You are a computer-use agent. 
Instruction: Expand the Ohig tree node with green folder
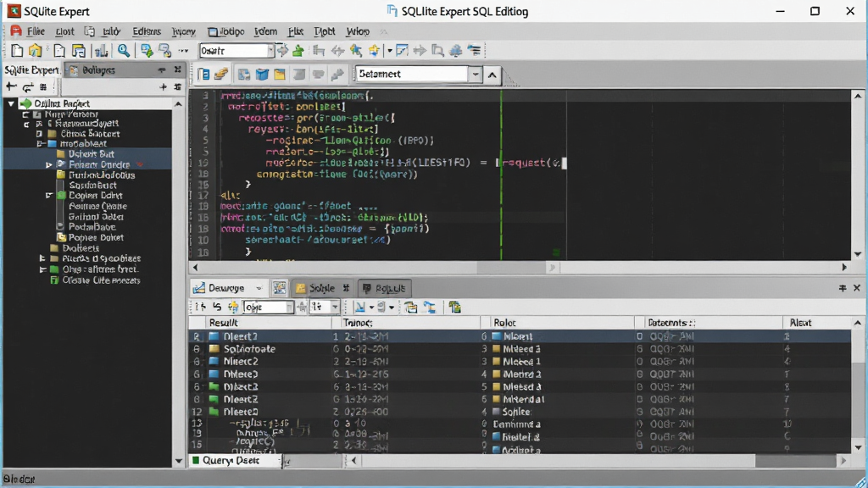[x=42, y=269]
